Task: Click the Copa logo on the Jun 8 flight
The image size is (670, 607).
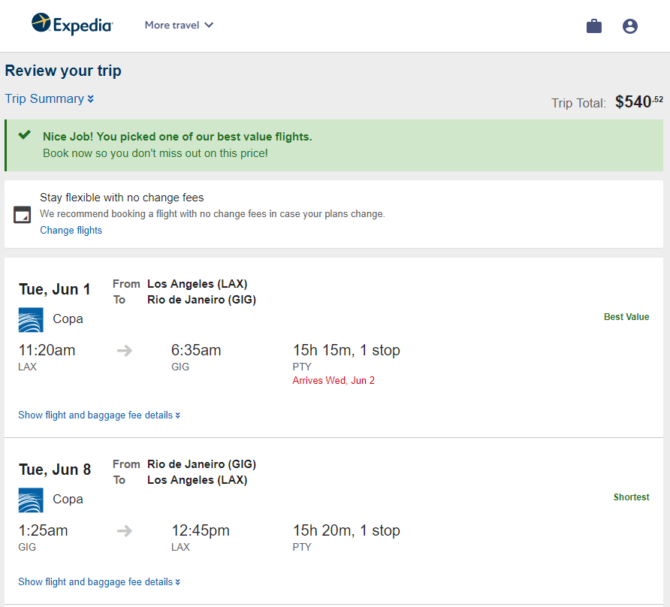Action: click(x=31, y=500)
